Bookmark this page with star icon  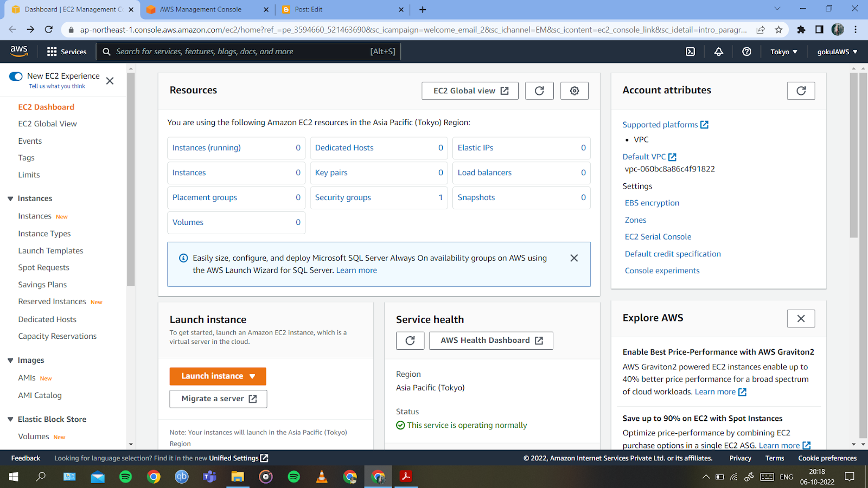779,30
